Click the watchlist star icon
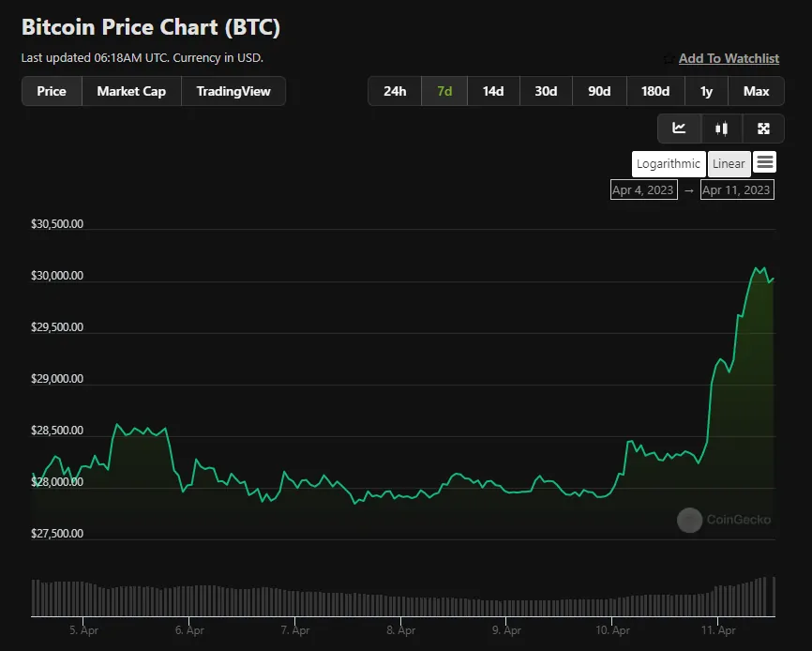812x651 pixels. pos(669,59)
